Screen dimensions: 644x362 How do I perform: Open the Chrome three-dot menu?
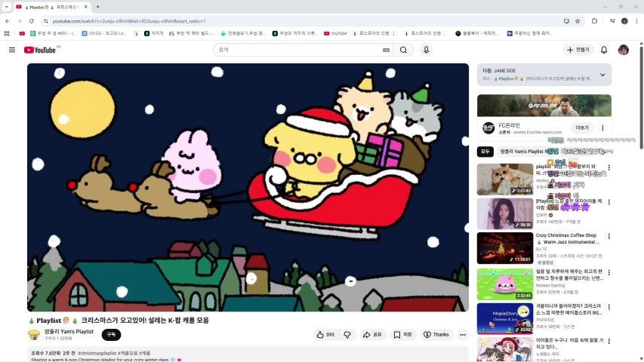pos(636,21)
